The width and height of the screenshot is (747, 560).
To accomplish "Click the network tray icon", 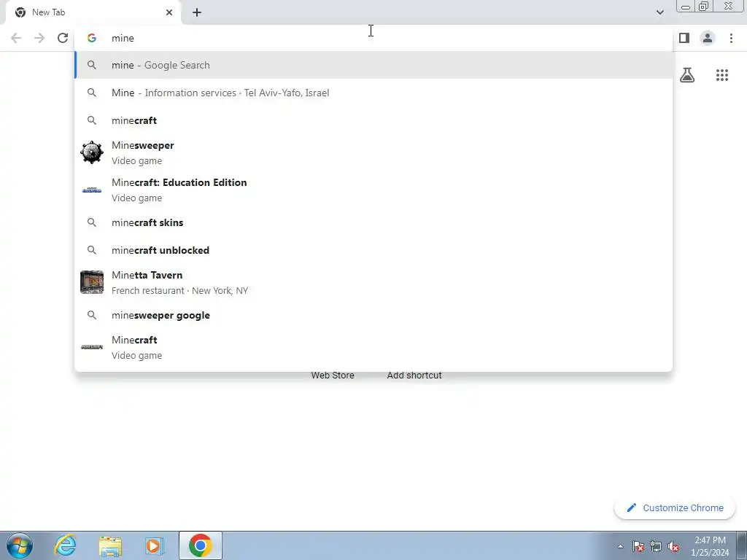I will pos(656,546).
